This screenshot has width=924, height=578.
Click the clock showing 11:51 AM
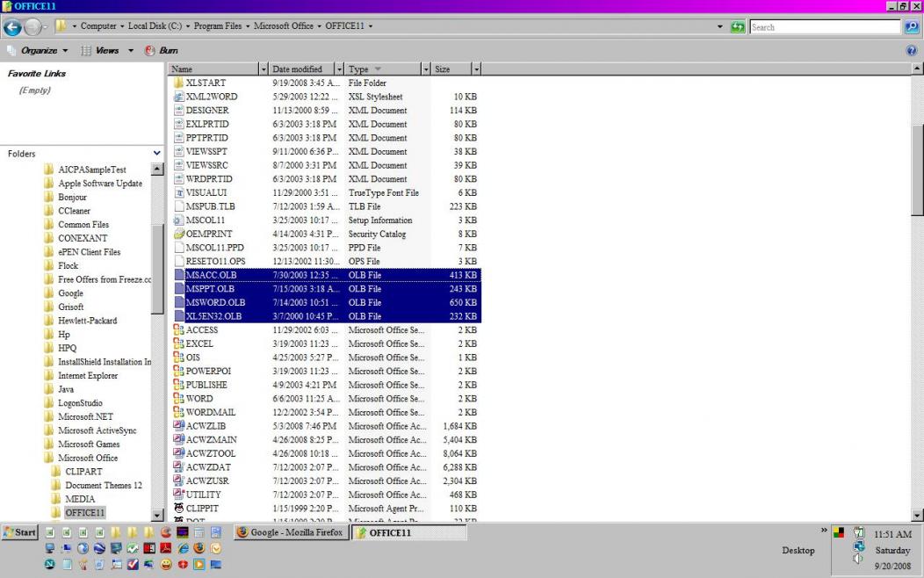tap(892, 534)
